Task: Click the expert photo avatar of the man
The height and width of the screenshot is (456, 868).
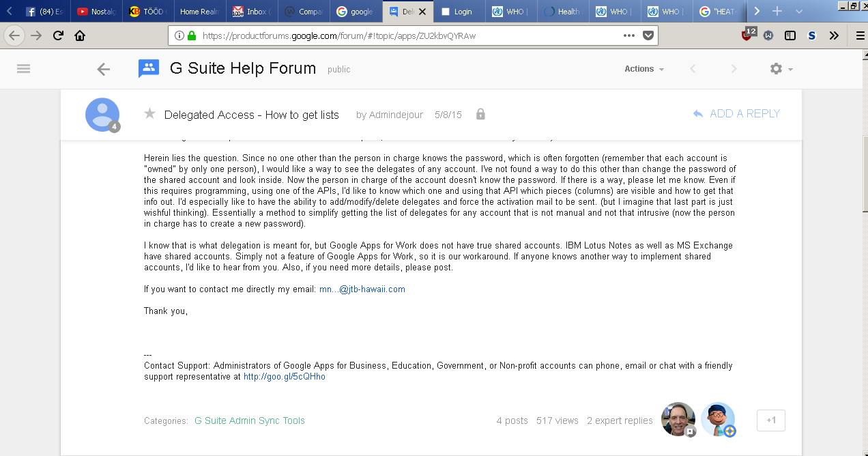Action: 678,419
